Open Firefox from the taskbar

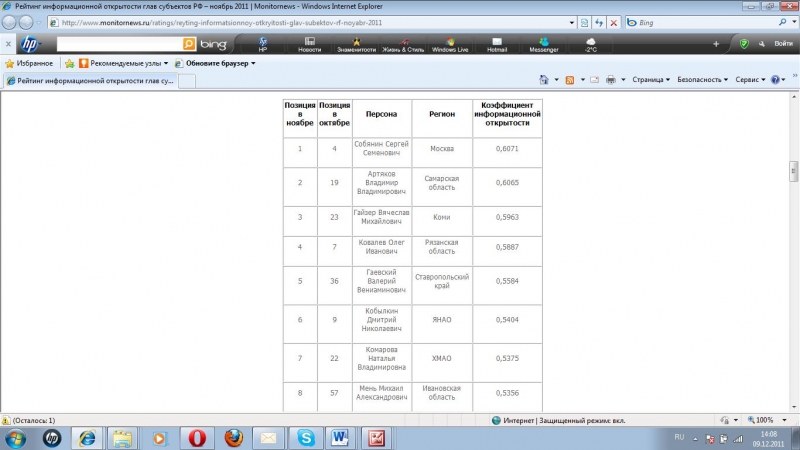(x=233, y=438)
